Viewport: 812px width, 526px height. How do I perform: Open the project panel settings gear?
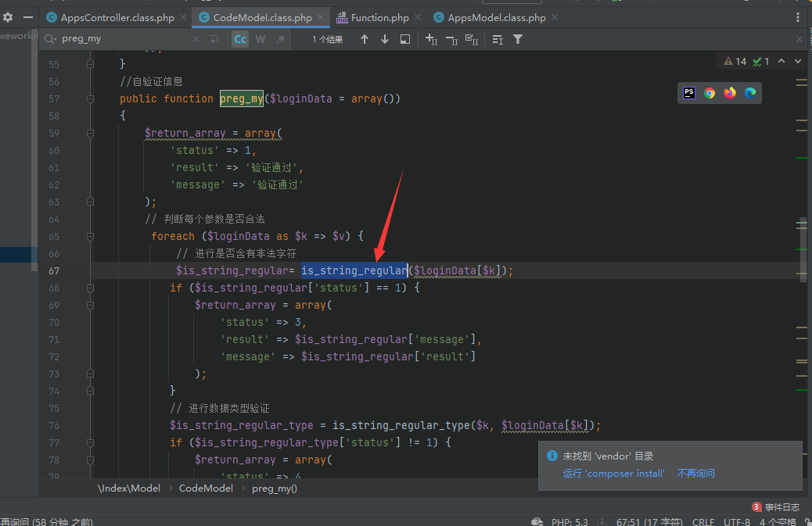pos(8,17)
